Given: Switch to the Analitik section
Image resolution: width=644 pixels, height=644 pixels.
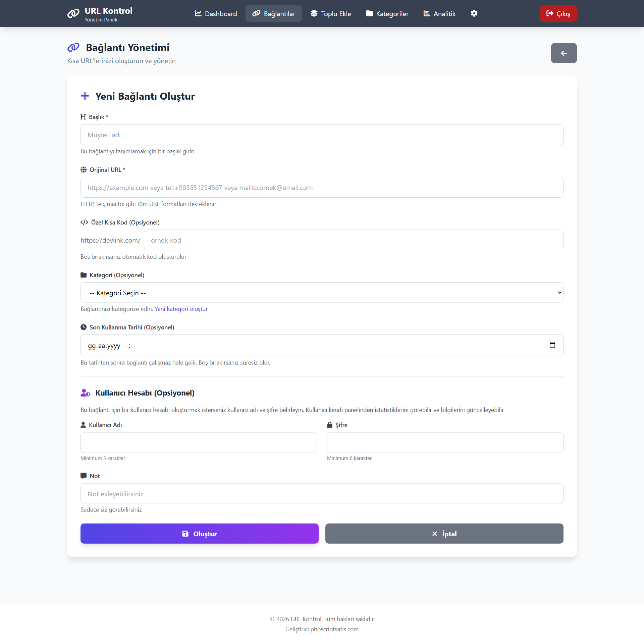Looking at the screenshot, I should coord(439,13).
